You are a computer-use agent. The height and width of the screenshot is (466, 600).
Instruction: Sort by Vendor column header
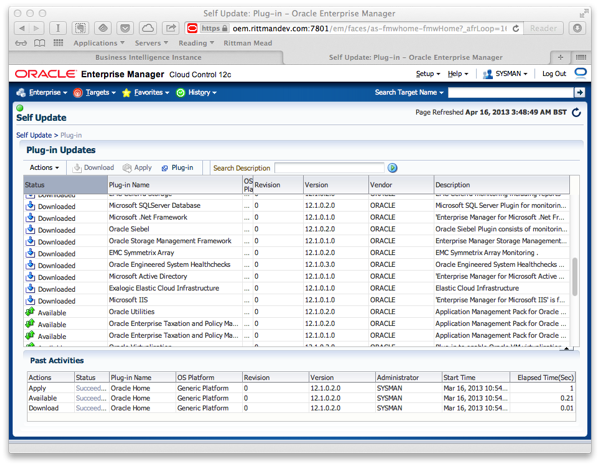(x=401, y=185)
